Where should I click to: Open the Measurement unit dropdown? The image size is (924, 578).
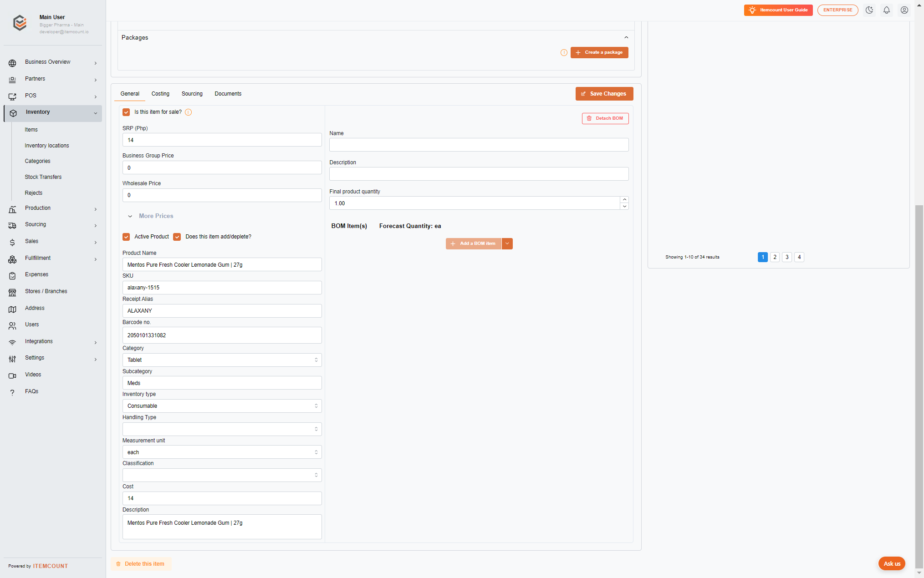[x=222, y=452]
